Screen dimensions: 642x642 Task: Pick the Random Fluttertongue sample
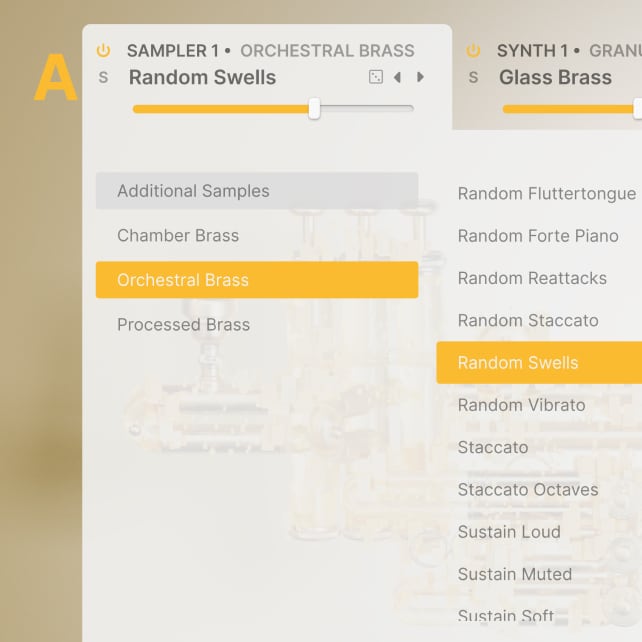click(x=546, y=194)
